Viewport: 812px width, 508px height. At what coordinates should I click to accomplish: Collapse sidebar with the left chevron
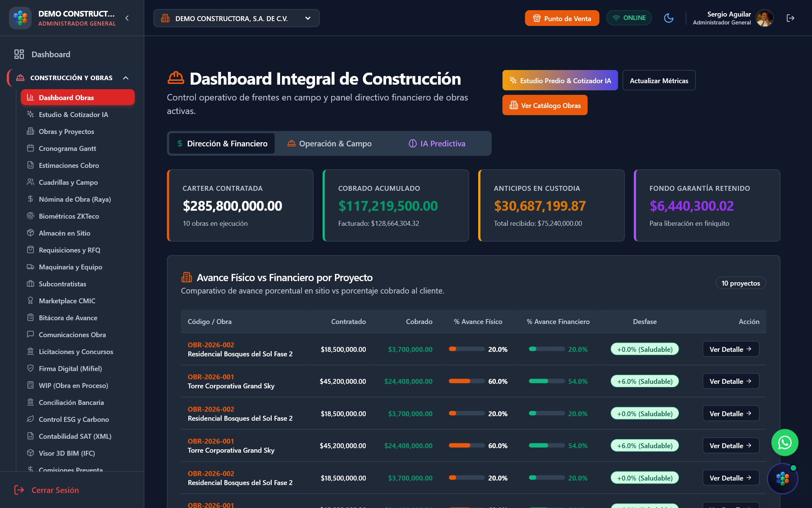(x=127, y=18)
